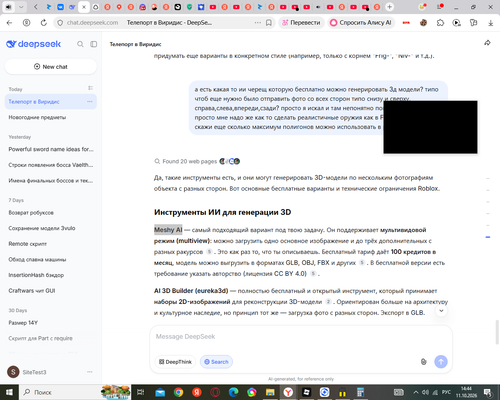Open Remote скрипт chat
500x400 pixels.
[51, 244]
